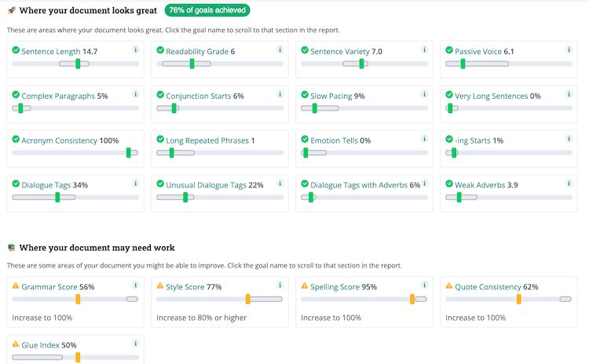
Task: Click green checkmark next to Acronym Consistency
Action: pyautogui.click(x=16, y=140)
